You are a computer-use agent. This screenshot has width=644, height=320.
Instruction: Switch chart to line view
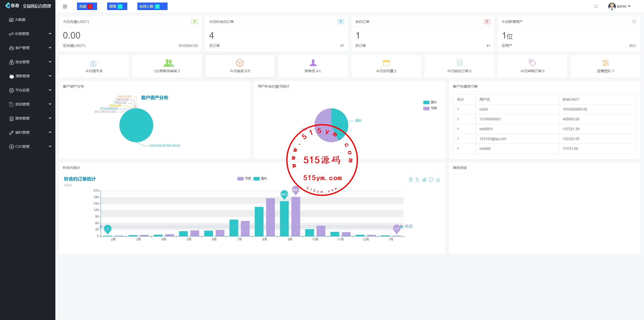point(417,180)
